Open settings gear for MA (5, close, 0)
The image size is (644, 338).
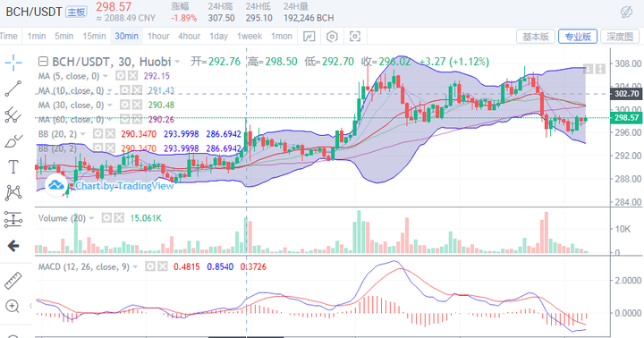(x=121, y=76)
